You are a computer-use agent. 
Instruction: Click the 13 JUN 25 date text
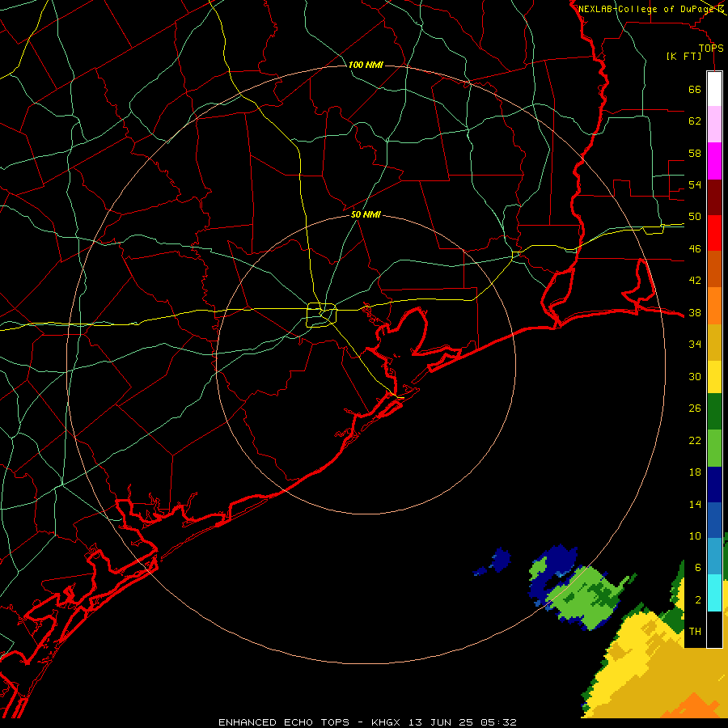tap(441, 722)
